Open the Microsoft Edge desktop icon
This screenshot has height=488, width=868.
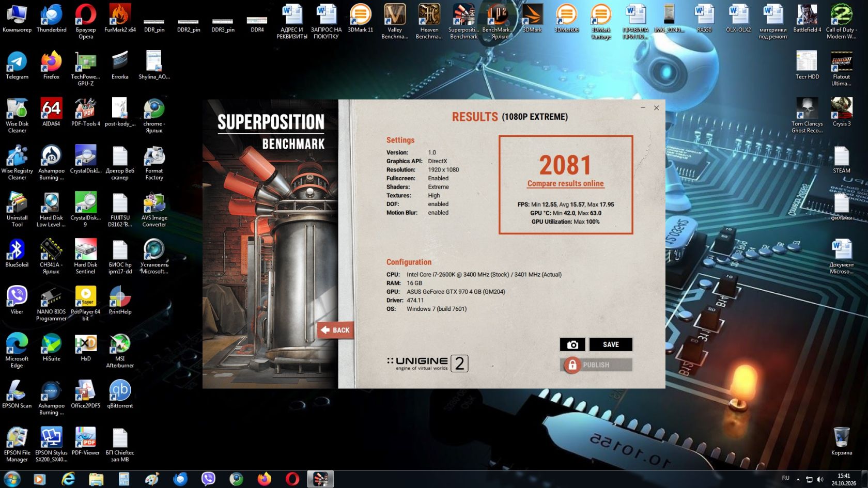17,351
